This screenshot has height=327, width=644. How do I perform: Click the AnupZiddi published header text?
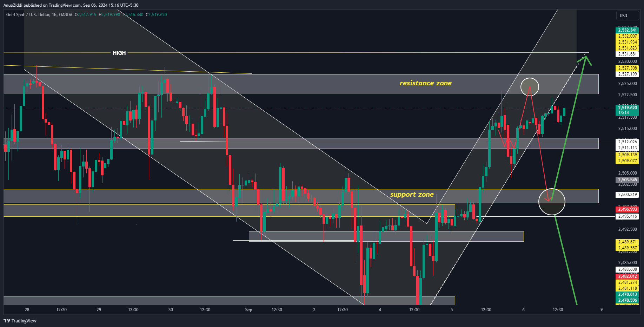click(71, 5)
